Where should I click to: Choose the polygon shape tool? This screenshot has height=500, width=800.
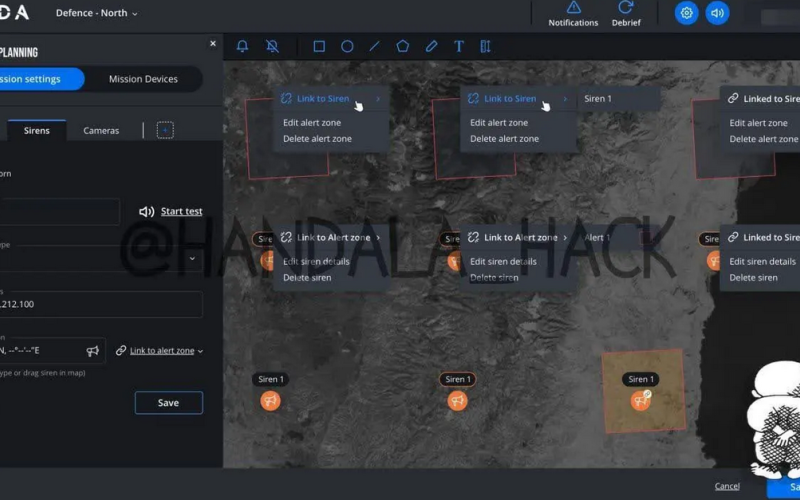click(402, 46)
